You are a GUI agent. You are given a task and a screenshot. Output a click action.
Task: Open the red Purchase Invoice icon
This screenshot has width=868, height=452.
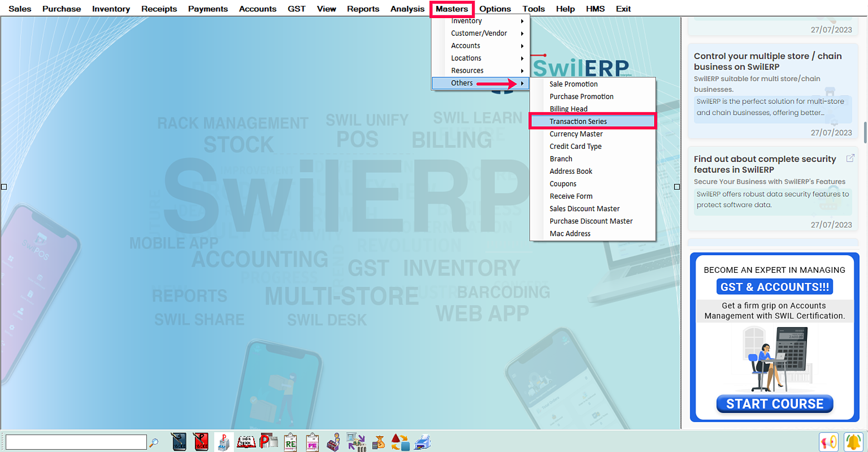tap(201, 442)
